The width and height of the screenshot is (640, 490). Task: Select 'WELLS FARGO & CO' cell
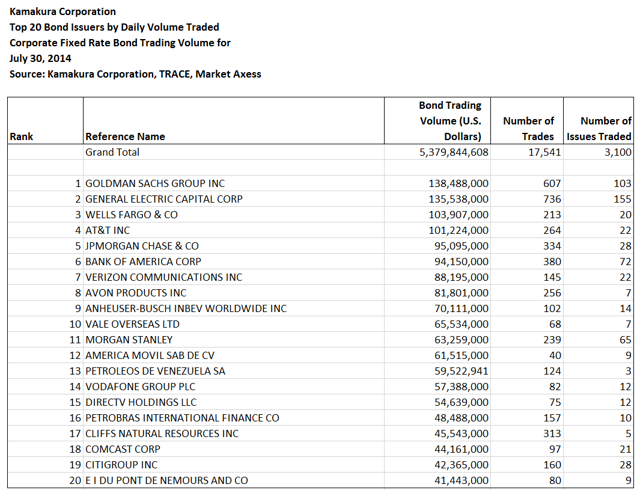[x=131, y=215]
